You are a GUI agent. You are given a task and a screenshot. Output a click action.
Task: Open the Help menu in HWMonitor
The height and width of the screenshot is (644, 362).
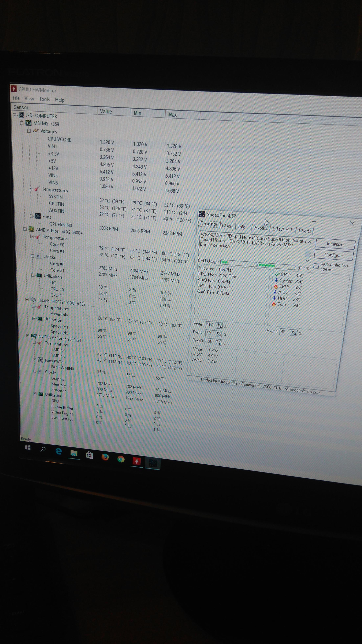59,100
